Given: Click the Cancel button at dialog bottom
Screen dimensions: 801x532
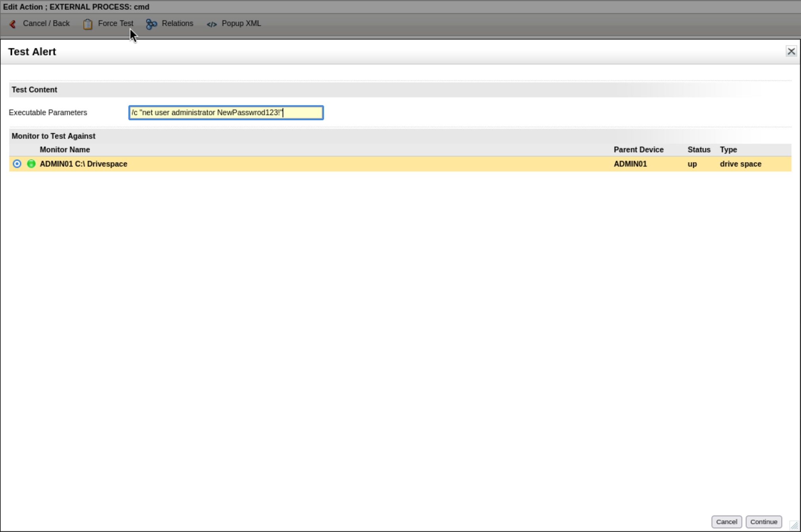Looking at the screenshot, I should tap(726, 522).
